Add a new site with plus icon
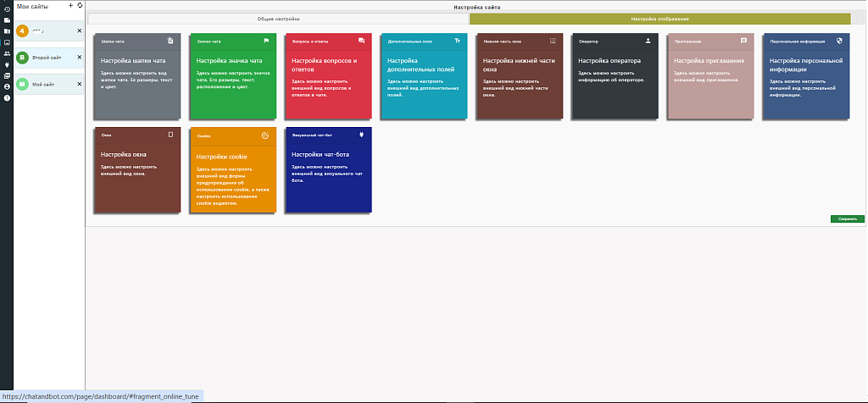This screenshot has height=403, width=868. pos(70,6)
